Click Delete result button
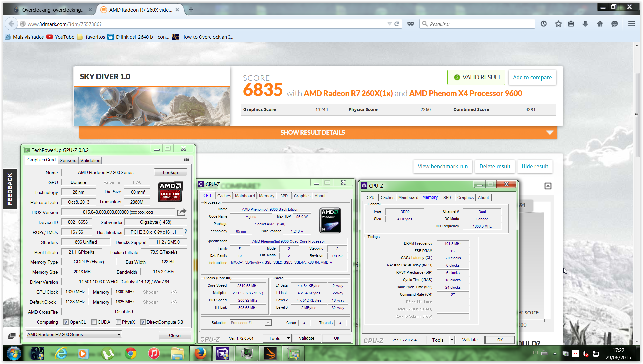This screenshot has width=643, height=364. pyautogui.click(x=495, y=166)
